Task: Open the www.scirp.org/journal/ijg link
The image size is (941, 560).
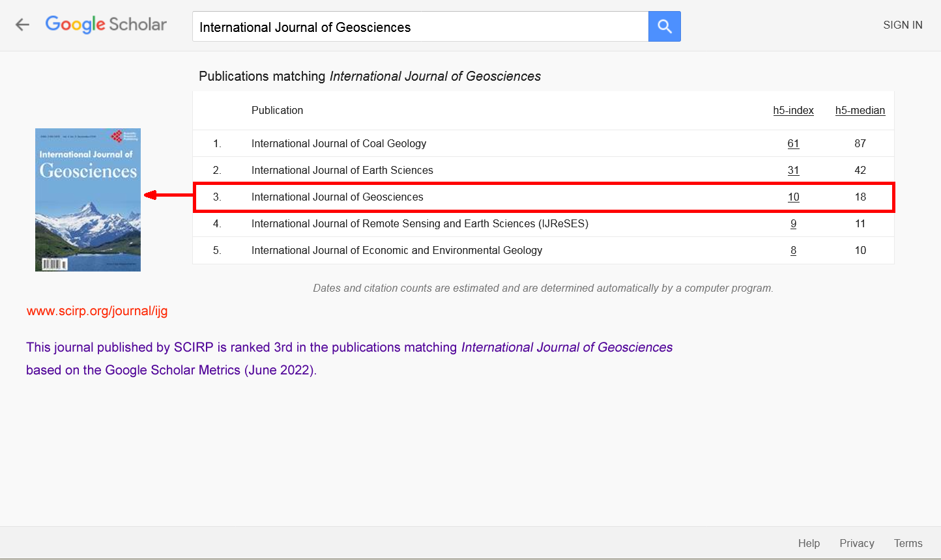Action: [97, 311]
